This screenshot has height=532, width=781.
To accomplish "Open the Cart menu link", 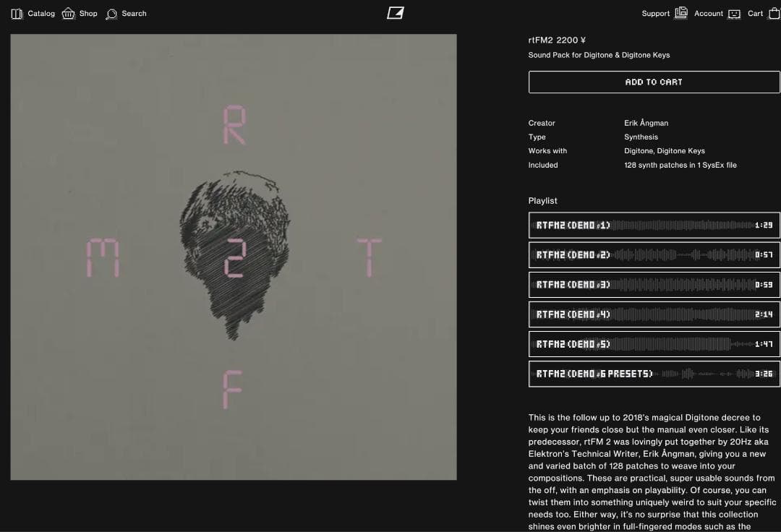I will [x=755, y=14].
